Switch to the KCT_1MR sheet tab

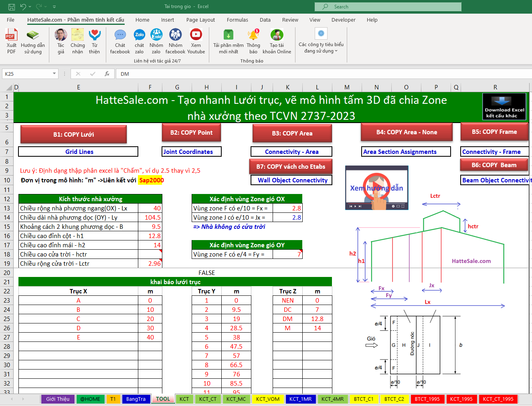[x=301, y=399]
